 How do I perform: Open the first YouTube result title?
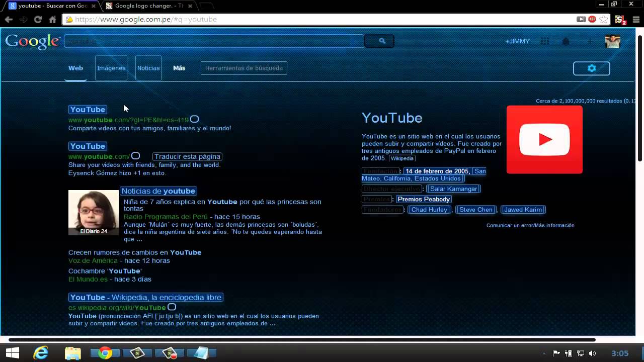[88, 109]
